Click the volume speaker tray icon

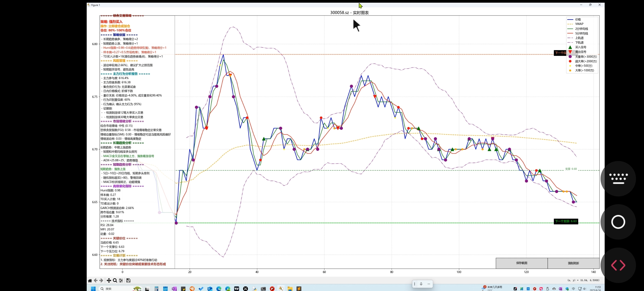click(585, 289)
